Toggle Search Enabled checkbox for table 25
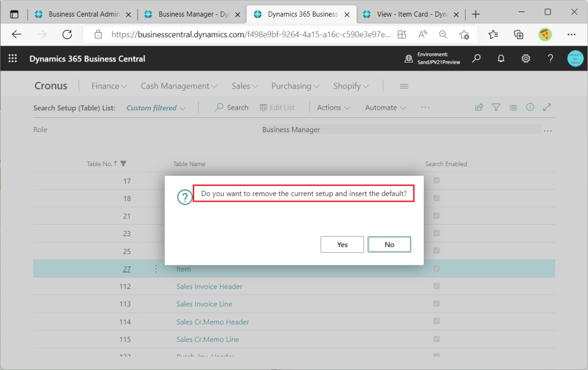588x370 pixels. pos(436,250)
